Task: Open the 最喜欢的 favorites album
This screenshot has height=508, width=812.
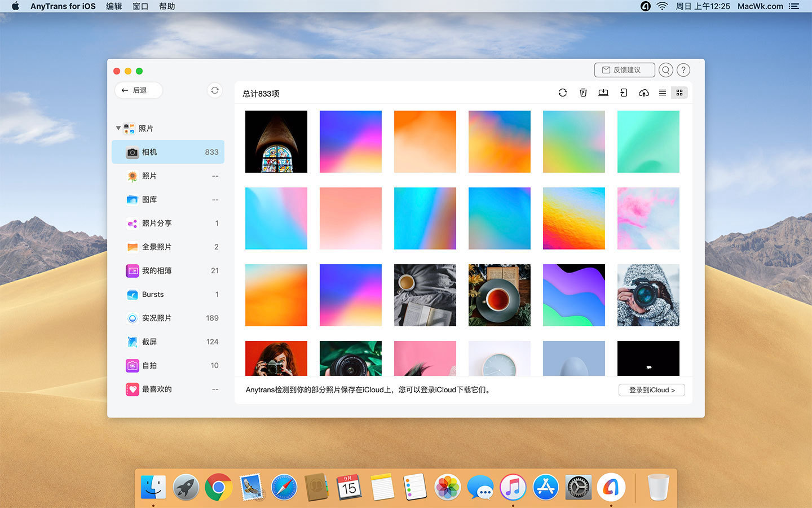Action: 168,389
